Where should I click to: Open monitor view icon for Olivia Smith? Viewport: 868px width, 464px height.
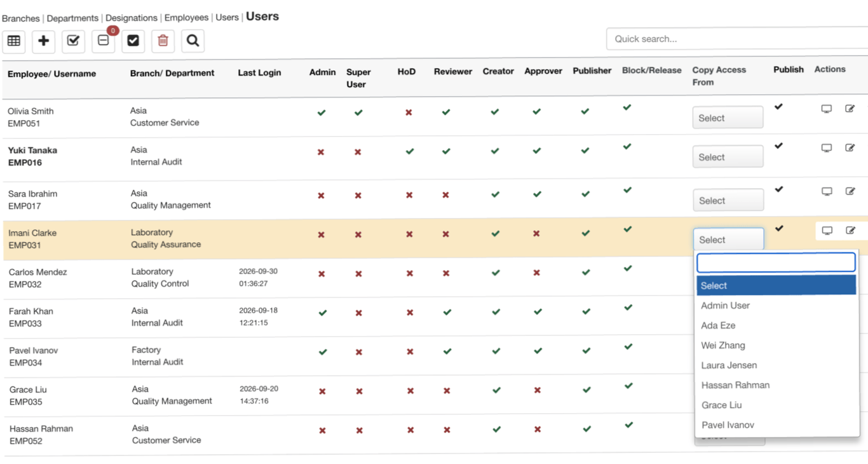tap(826, 109)
